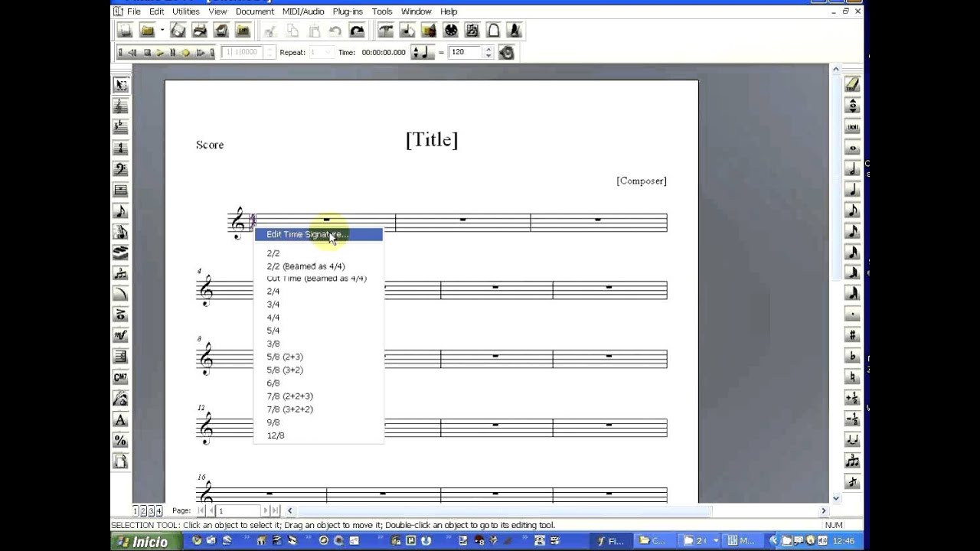Switch to layer 2 button

143,511
